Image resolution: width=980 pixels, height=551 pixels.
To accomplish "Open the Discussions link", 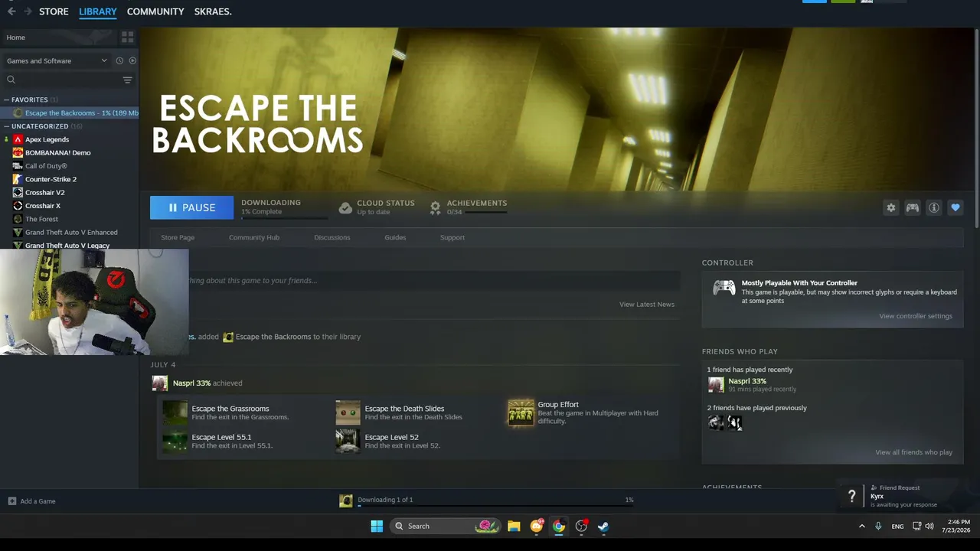I will (332, 237).
